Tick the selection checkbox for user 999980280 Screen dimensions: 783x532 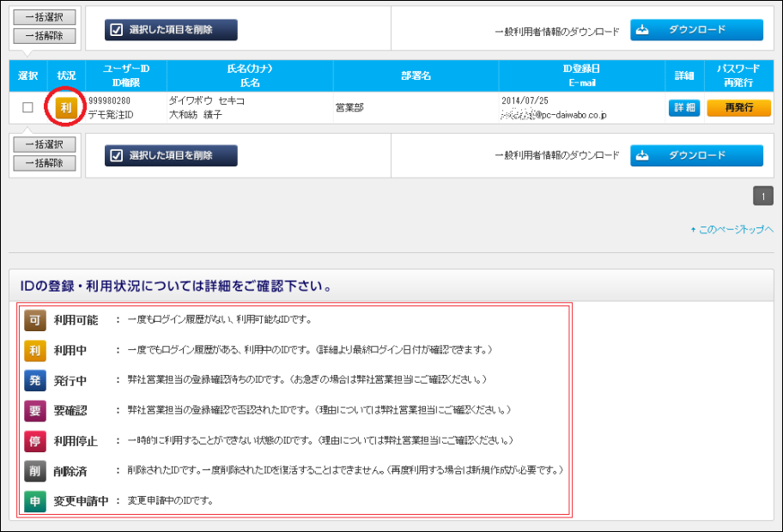(x=27, y=107)
